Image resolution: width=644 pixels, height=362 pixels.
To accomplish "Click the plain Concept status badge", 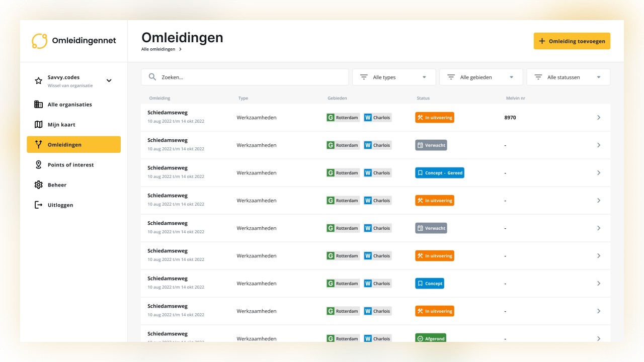I will point(430,284).
